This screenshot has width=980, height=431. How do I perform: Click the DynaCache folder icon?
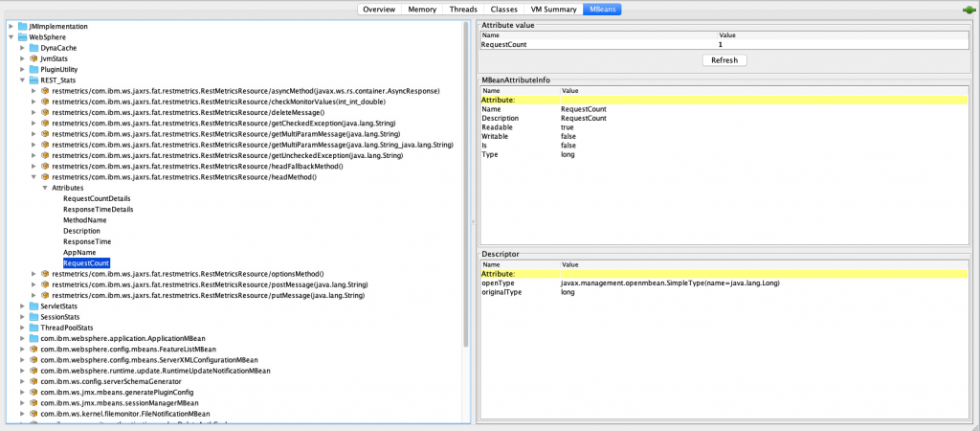[33, 48]
